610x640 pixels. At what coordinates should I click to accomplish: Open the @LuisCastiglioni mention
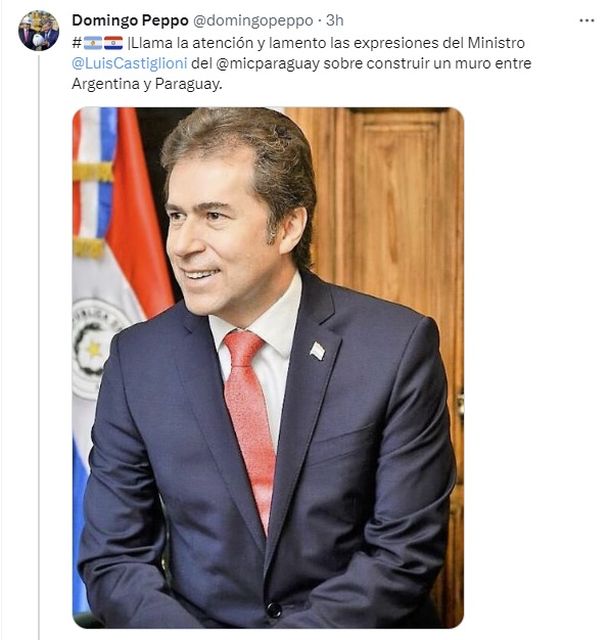click(129, 63)
